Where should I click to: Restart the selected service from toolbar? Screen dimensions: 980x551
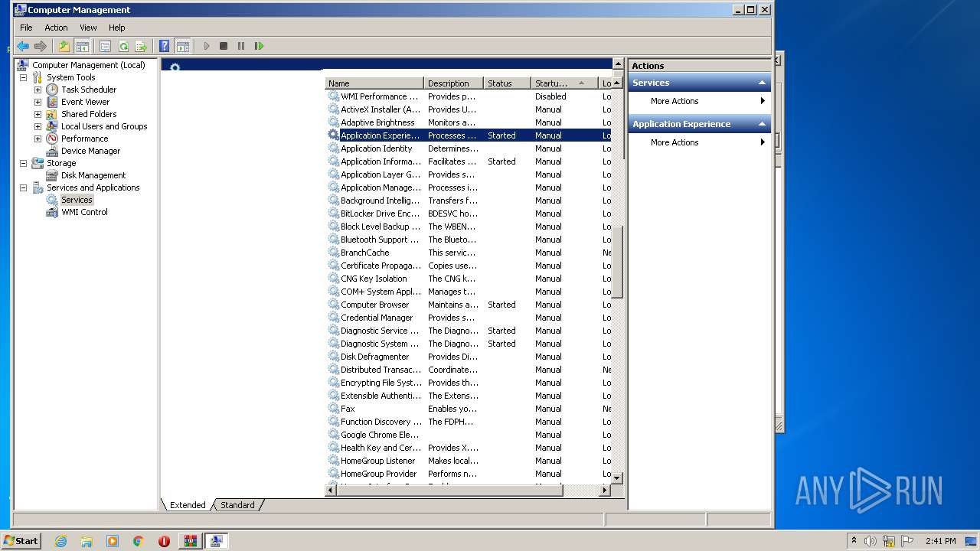point(259,46)
